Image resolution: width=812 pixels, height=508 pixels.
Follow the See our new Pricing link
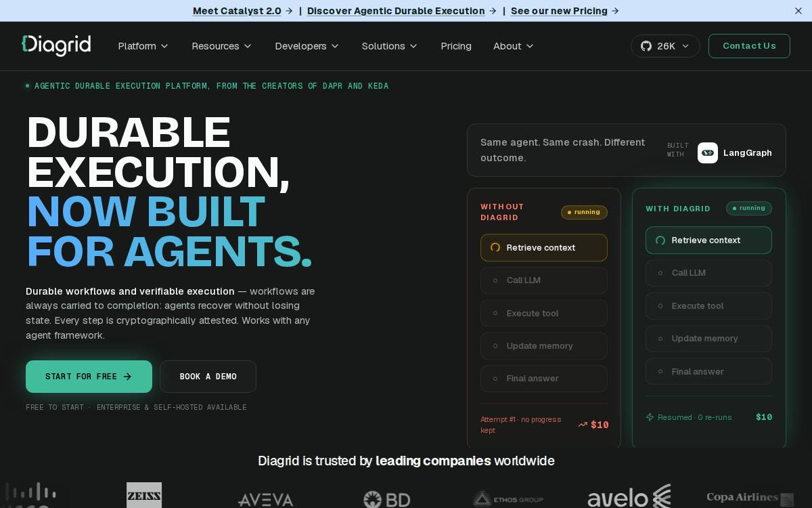(564, 11)
